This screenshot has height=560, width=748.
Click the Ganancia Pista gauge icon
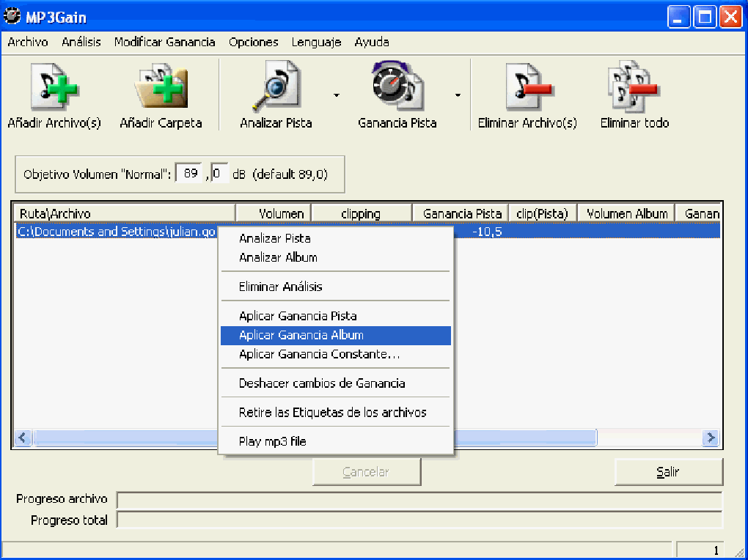398,86
